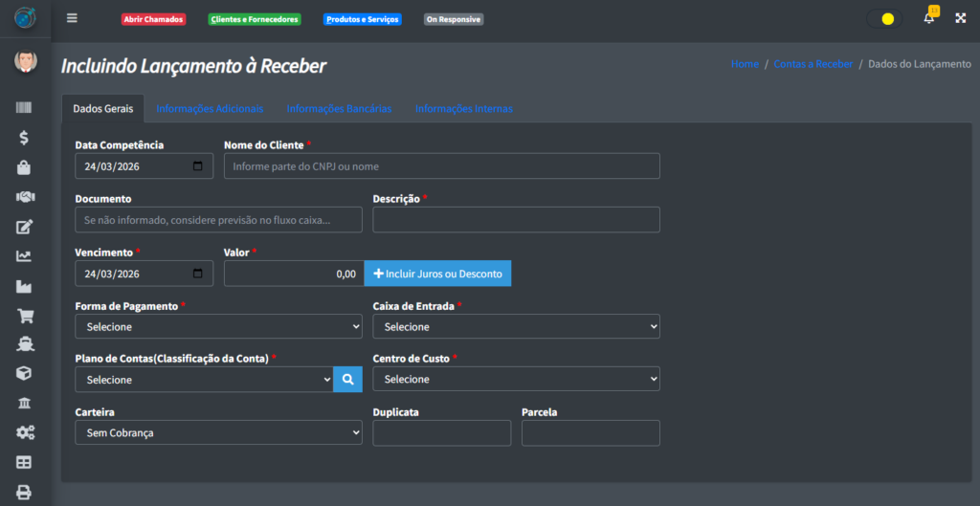Switch to Informações Bancárias tab
The height and width of the screenshot is (506, 980).
(339, 109)
